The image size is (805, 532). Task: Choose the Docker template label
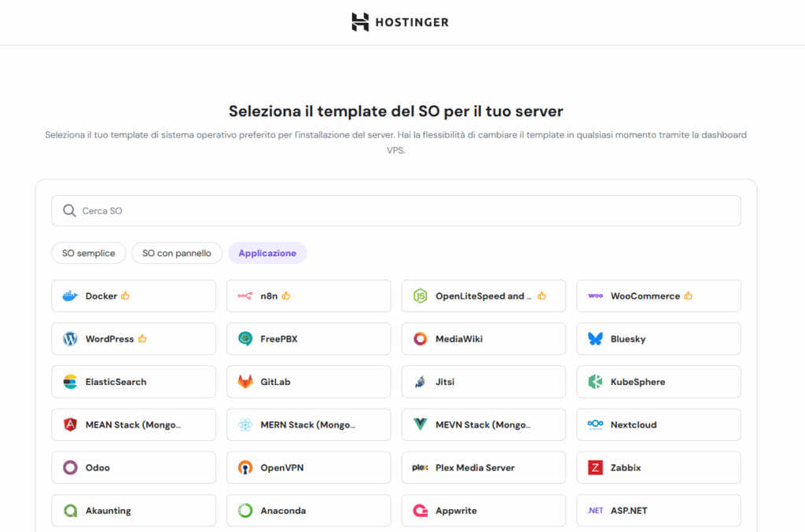point(101,296)
